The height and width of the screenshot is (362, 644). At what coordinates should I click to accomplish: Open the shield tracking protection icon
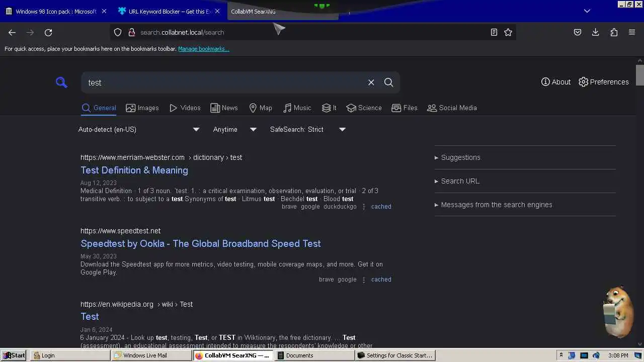[118, 32]
